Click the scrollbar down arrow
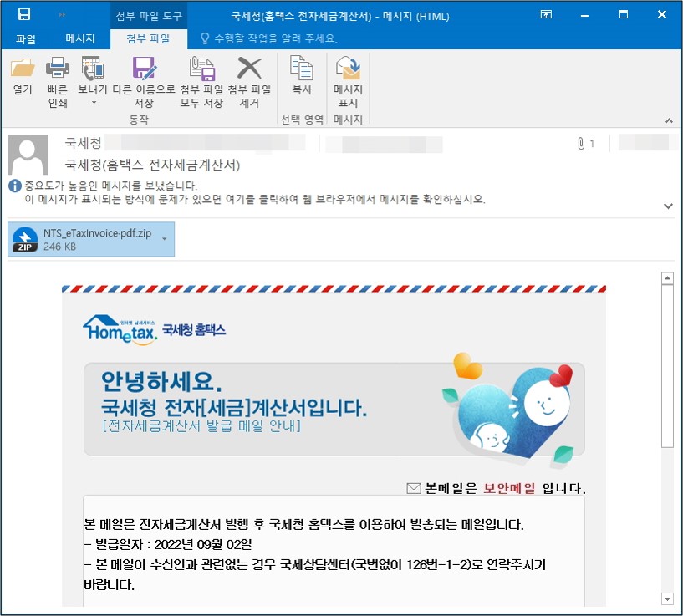Viewport: 683px width, 616px height. (x=667, y=598)
